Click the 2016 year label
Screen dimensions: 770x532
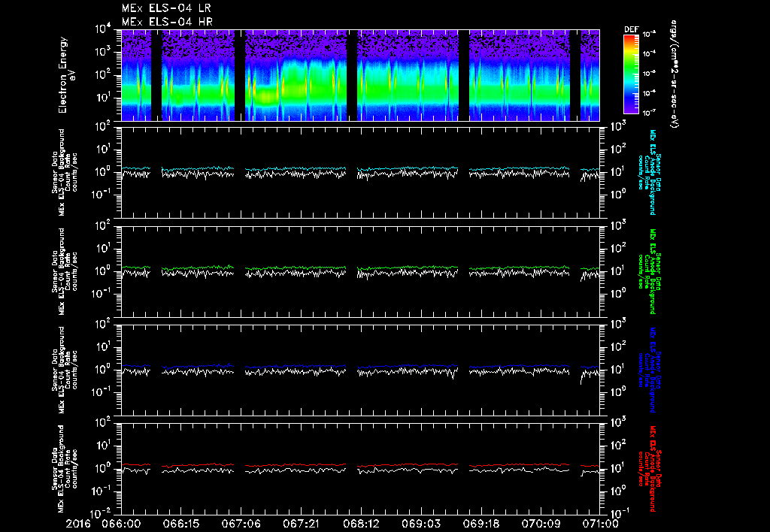point(78,524)
